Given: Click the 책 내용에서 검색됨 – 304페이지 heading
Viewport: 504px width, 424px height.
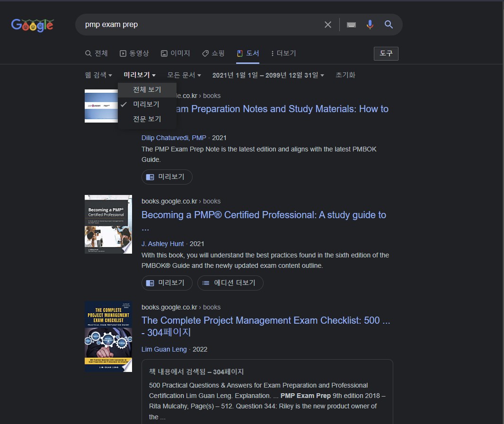Looking at the screenshot, I should point(196,372).
